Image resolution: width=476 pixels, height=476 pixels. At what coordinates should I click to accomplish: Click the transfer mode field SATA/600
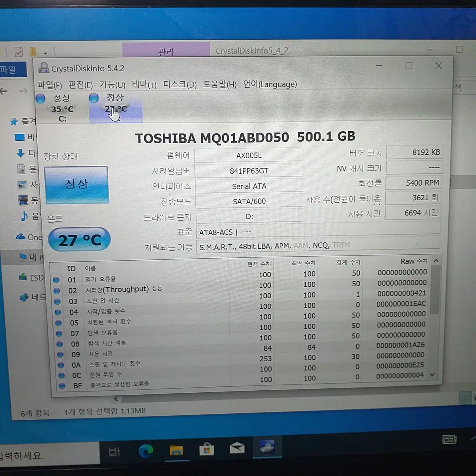249,201
